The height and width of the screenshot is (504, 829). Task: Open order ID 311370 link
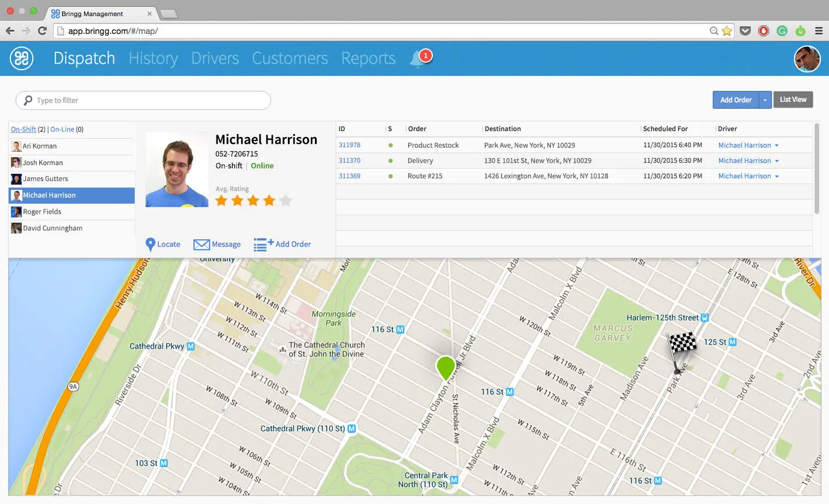coord(349,161)
